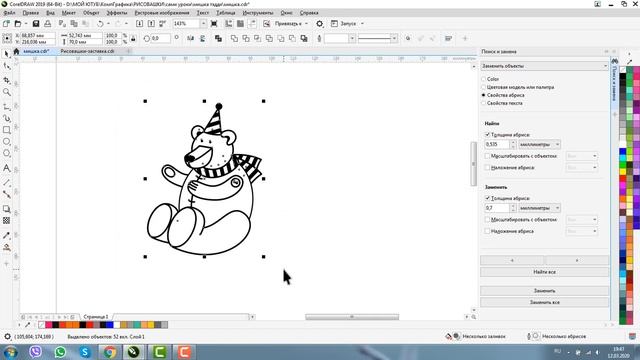Select the Color radio button
640x360 pixels.
(484, 79)
